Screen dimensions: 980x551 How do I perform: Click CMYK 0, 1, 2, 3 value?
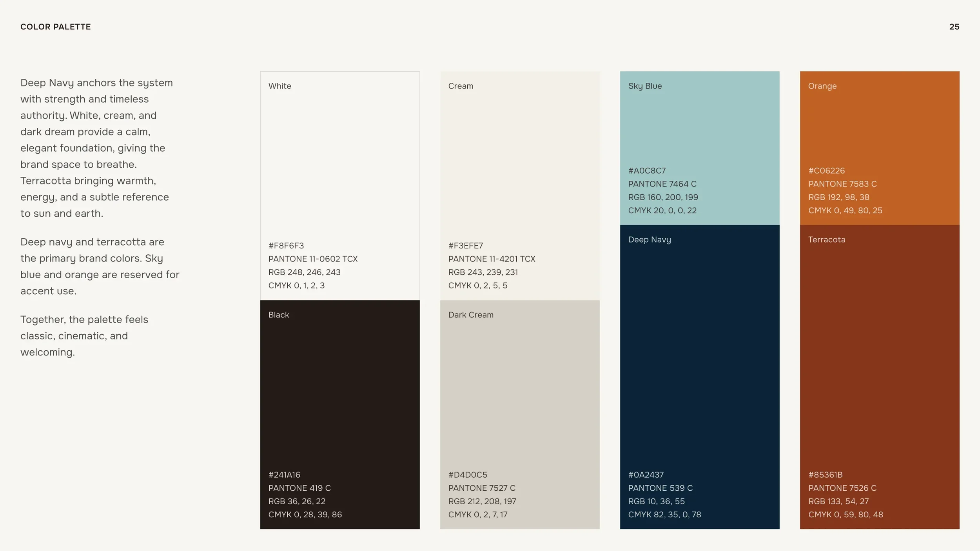pos(296,286)
